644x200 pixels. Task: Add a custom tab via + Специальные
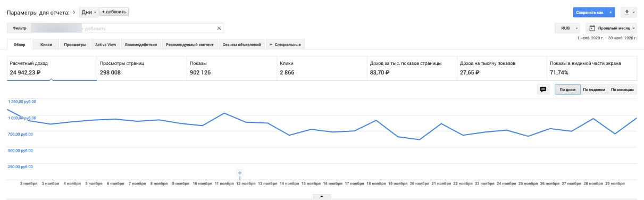(286, 45)
